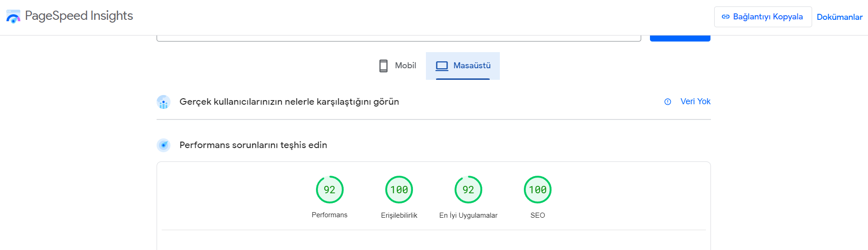Click the desktop laptop icon
Viewport: 868px width, 250px height.
tap(442, 66)
